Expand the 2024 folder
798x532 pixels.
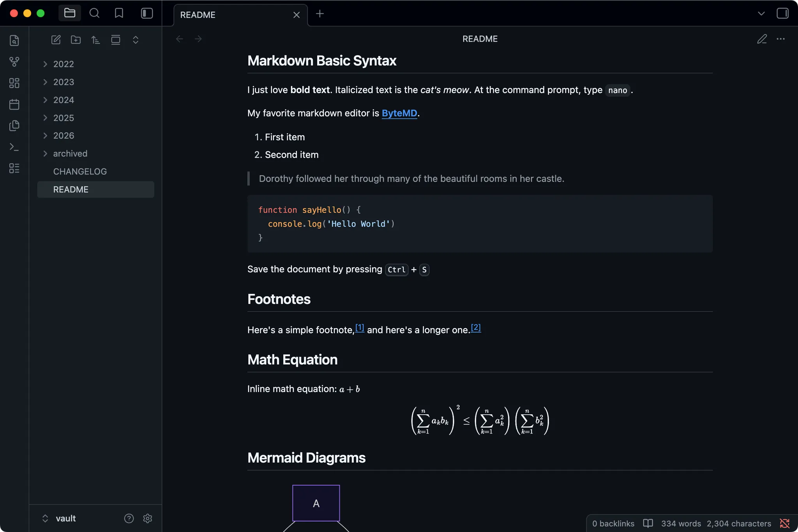(x=96, y=100)
